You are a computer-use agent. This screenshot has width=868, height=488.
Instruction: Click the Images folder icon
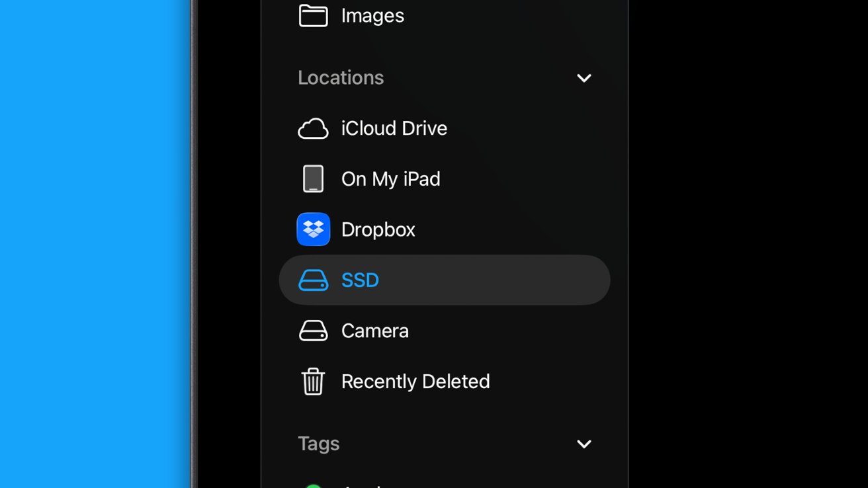[x=313, y=15]
